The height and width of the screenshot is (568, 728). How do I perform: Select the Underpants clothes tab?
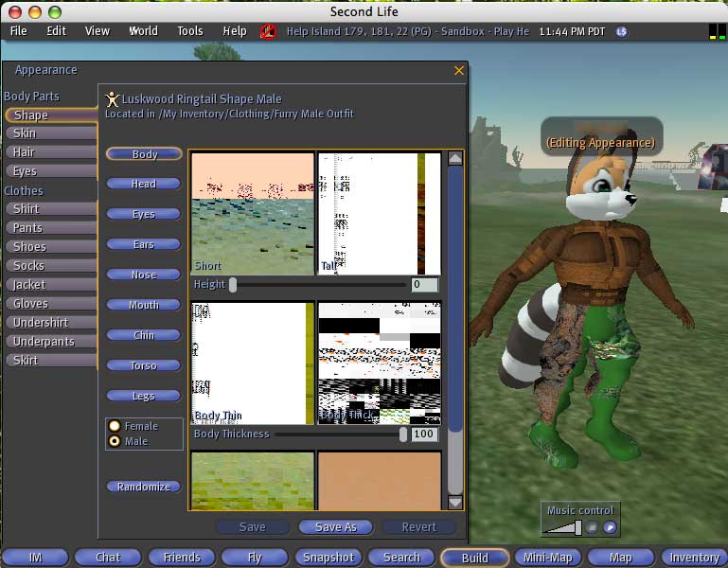pyautogui.click(x=51, y=342)
